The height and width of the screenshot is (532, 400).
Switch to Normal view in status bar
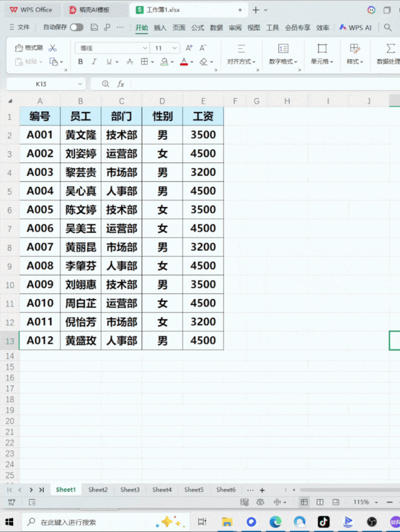point(304,502)
